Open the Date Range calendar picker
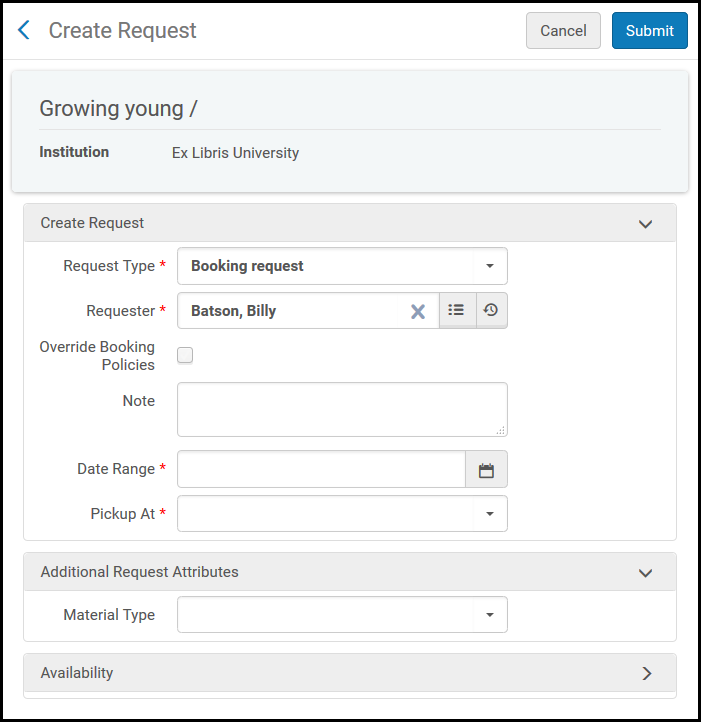Screen dimensions: 701x722 tap(486, 470)
